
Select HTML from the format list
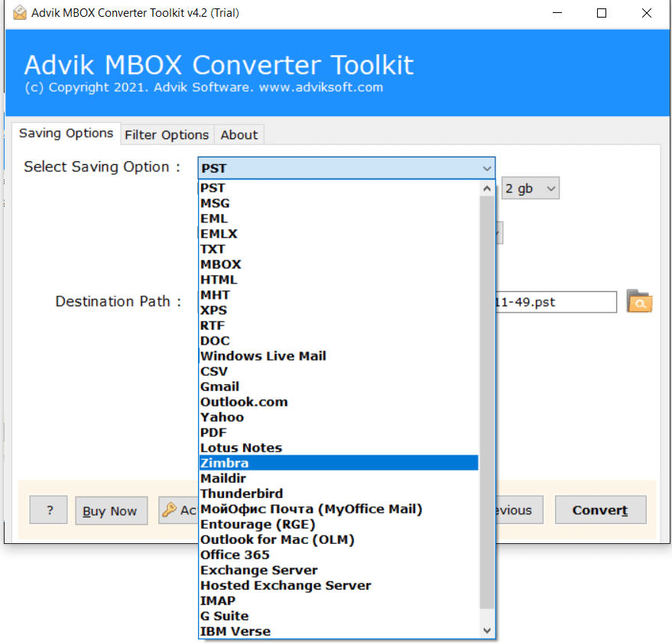[339, 280]
